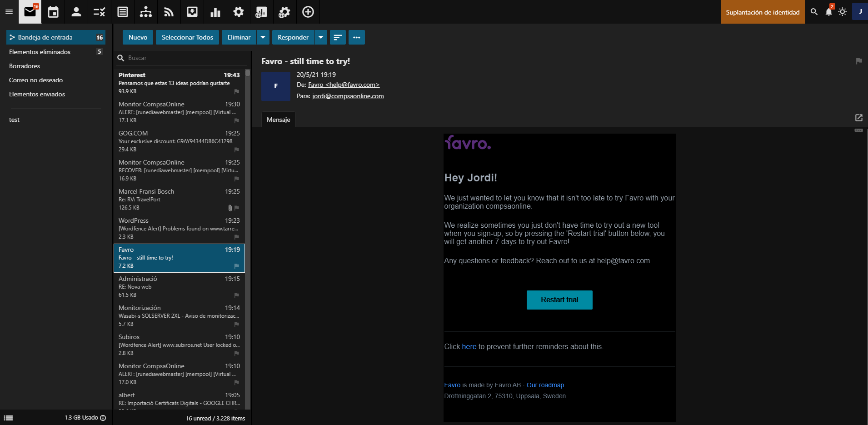Click the Eliminar button
This screenshot has width=868, height=425.
239,37
